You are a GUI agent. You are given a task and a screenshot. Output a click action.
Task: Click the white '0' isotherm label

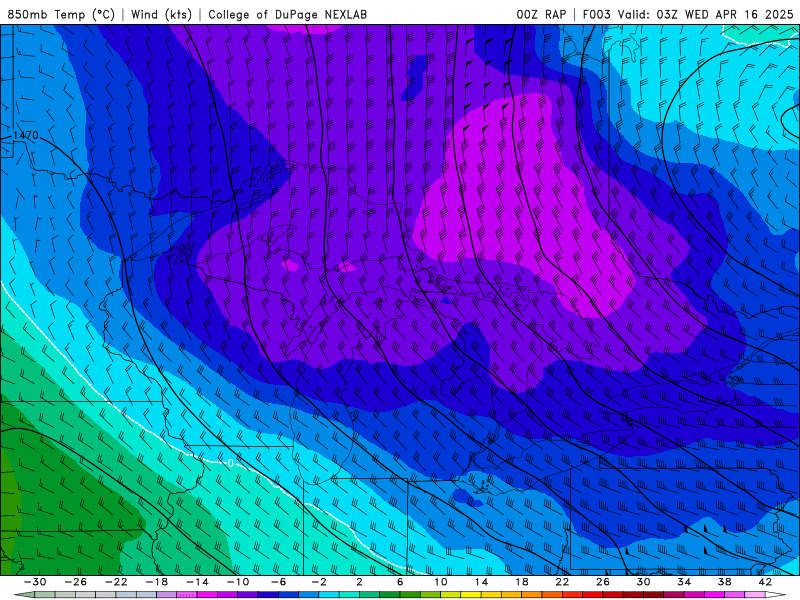pos(231,463)
